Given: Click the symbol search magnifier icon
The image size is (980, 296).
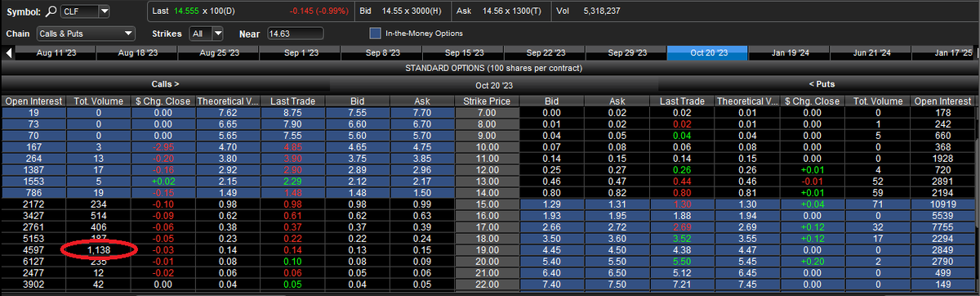Looking at the screenshot, I should click(50, 11).
